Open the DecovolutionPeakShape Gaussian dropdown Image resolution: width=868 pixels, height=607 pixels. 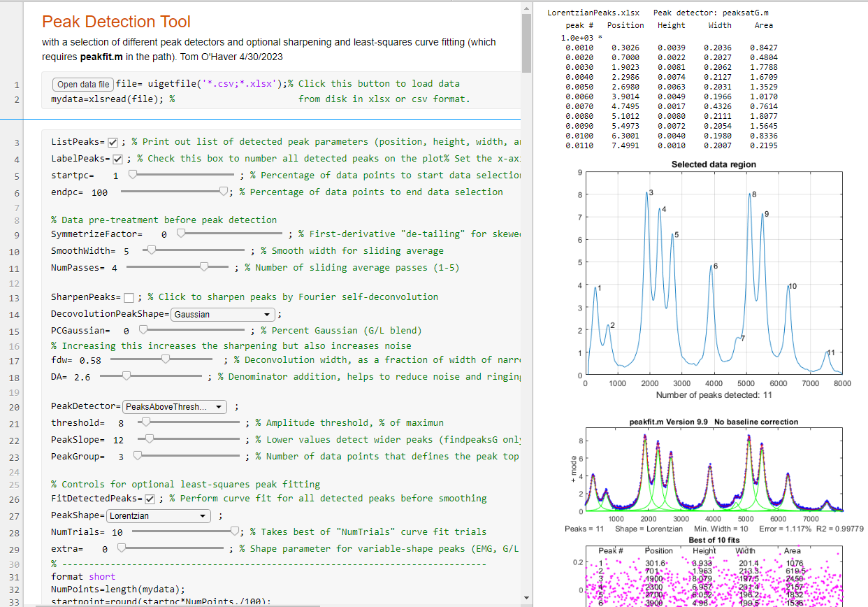tap(224, 315)
